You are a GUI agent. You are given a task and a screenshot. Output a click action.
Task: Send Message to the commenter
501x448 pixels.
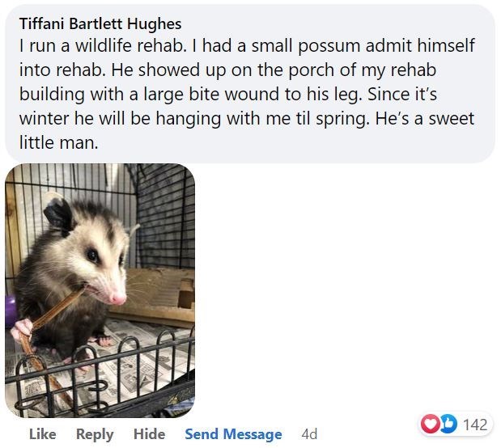pos(233,434)
